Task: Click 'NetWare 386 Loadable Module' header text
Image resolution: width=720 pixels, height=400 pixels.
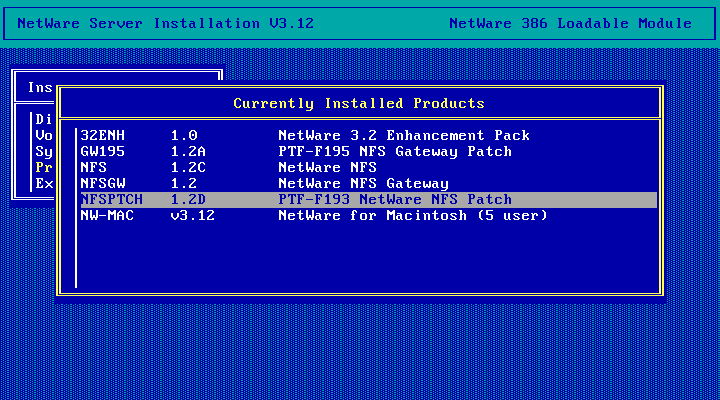Action: pos(571,23)
